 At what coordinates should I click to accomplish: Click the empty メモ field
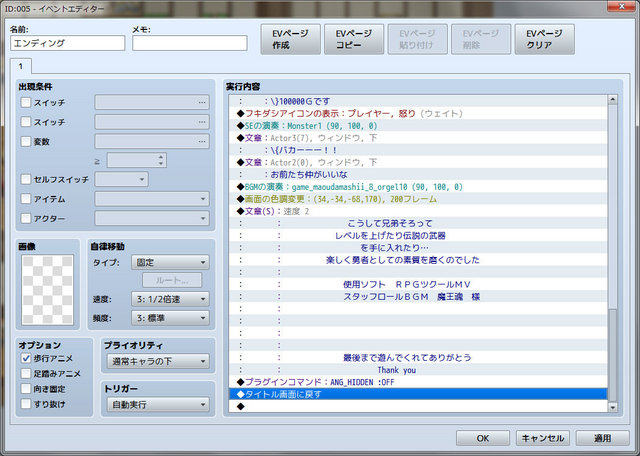click(x=189, y=43)
